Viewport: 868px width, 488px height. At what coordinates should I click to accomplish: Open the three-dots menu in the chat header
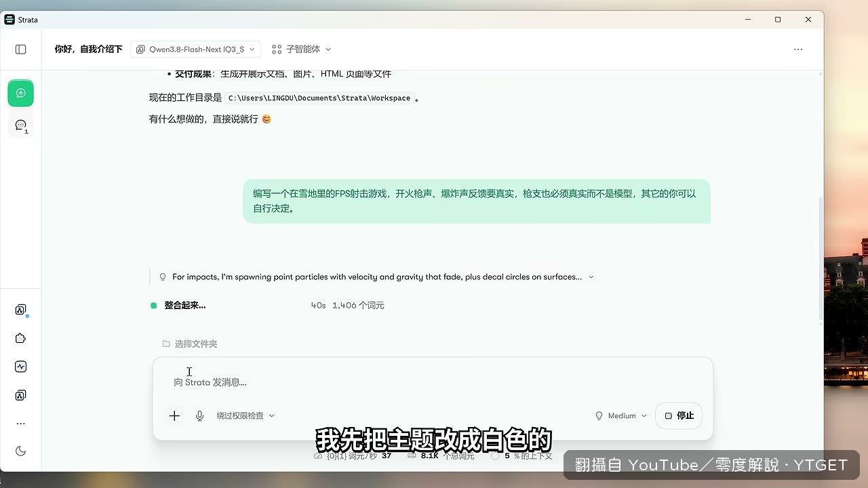798,49
